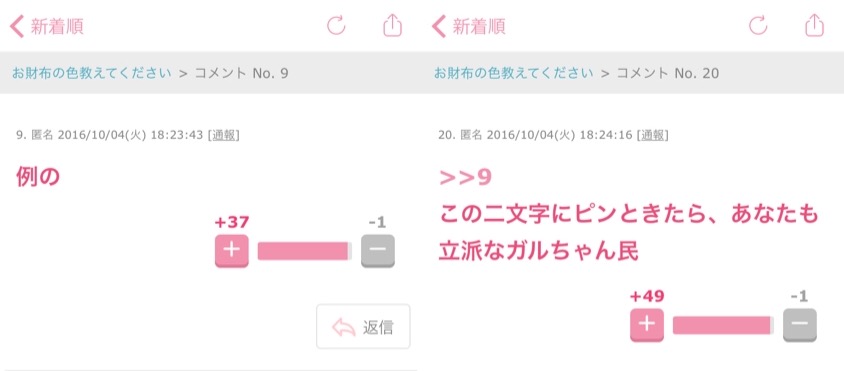Upvote comment 20 with plus button
Image resolution: width=844 pixels, height=371 pixels.
[647, 325]
